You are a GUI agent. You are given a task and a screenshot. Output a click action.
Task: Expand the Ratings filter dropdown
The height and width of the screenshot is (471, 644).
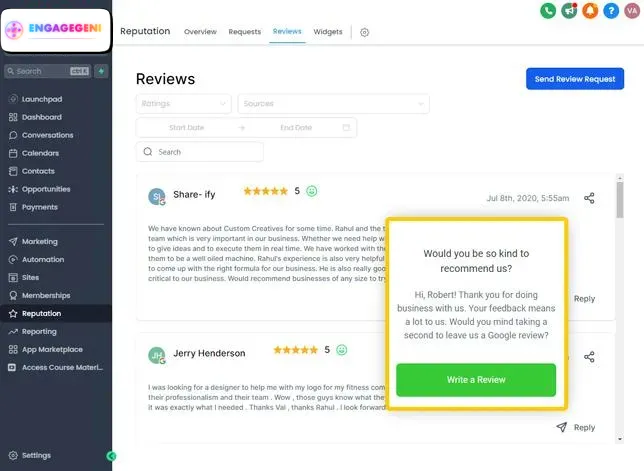pos(184,103)
